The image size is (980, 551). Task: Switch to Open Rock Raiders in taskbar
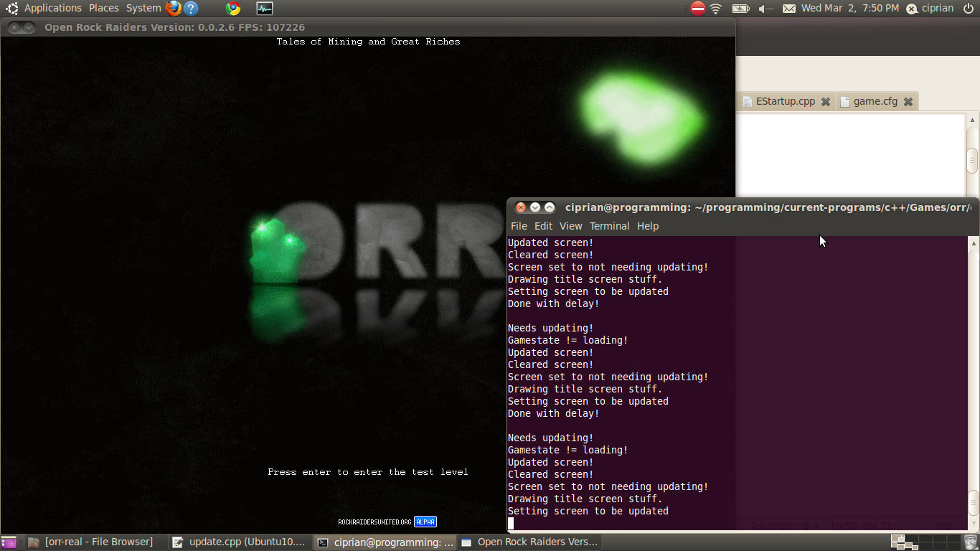pos(529,542)
